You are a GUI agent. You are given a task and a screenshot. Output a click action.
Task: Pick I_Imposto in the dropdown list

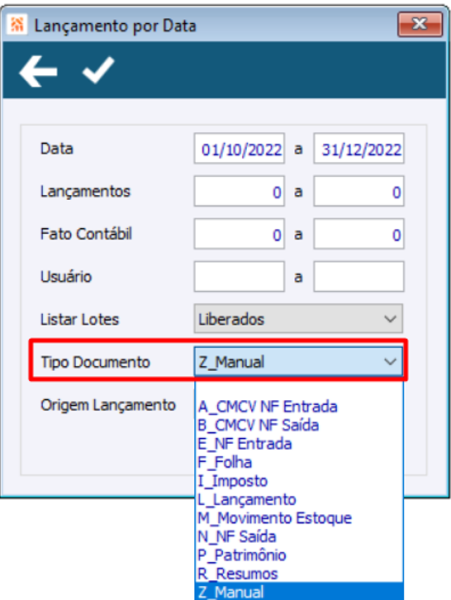click(299, 481)
